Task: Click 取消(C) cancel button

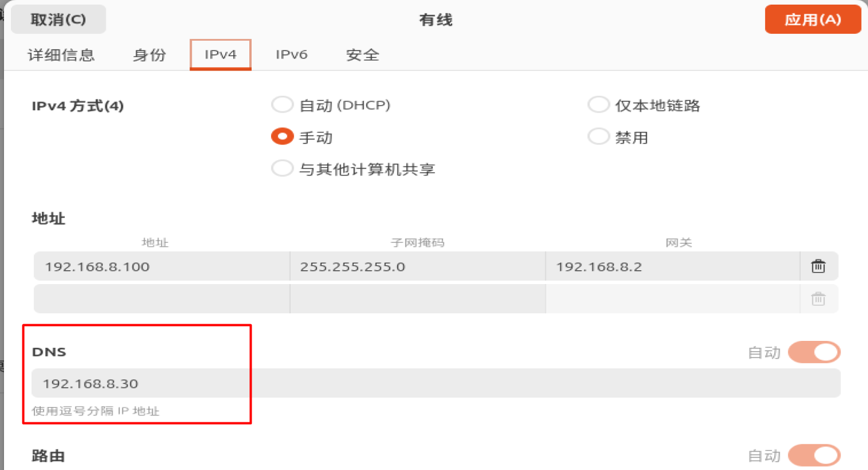Action: [58, 20]
